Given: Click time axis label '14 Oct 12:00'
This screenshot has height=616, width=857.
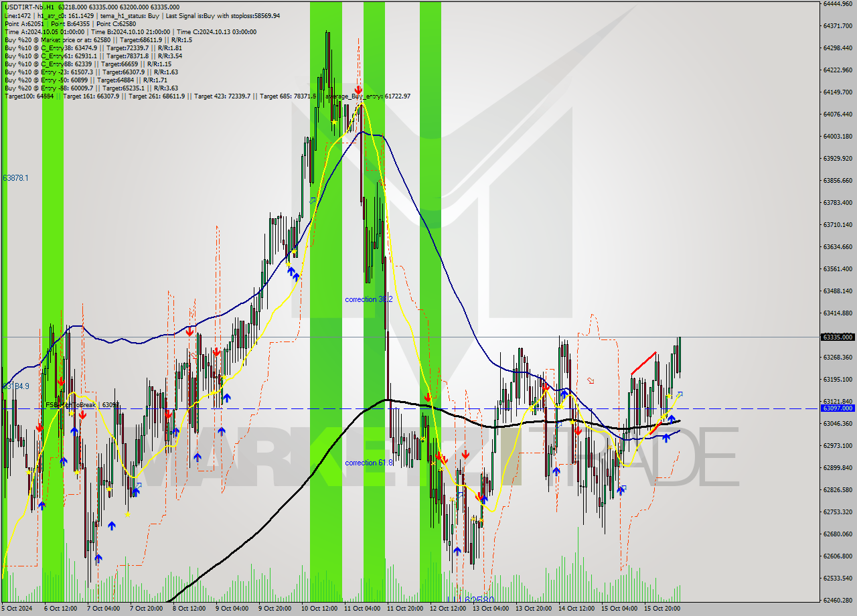Looking at the screenshot, I should point(576,609).
